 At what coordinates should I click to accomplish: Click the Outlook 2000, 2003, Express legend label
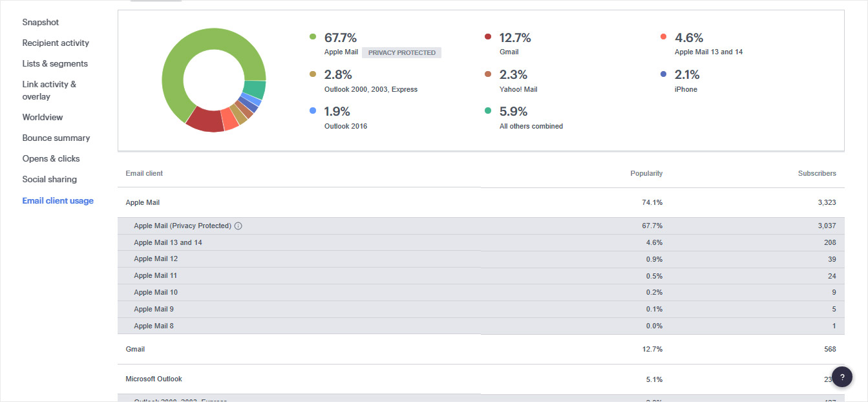(371, 89)
